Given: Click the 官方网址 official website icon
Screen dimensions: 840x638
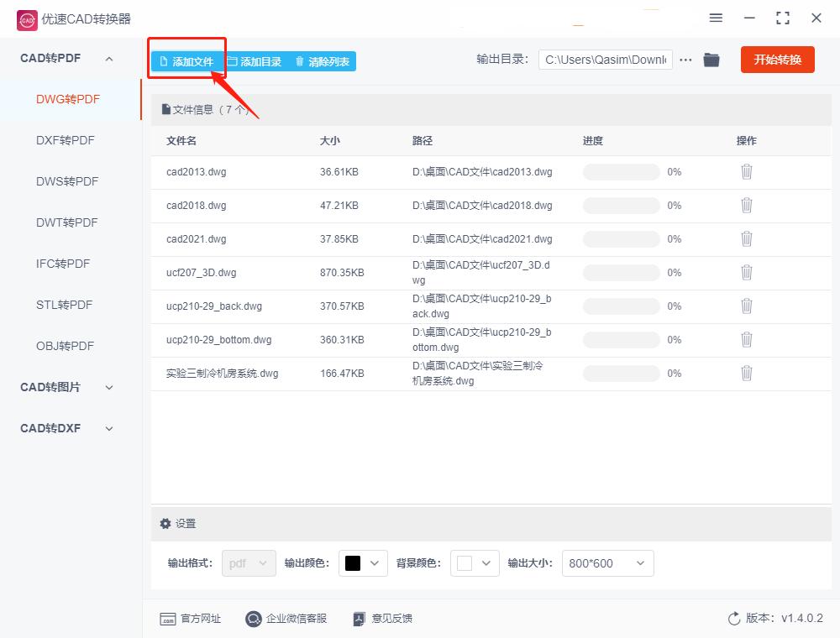Looking at the screenshot, I should click(170, 619).
